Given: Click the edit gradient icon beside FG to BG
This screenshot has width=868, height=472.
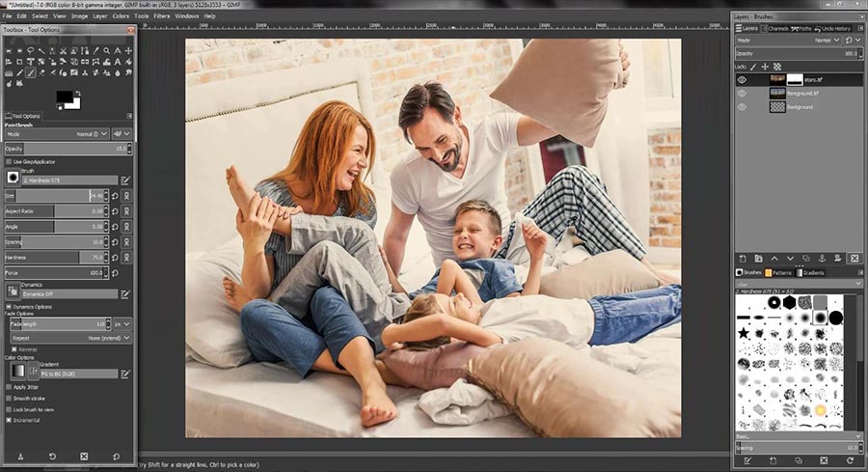Looking at the screenshot, I should (125, 373).
